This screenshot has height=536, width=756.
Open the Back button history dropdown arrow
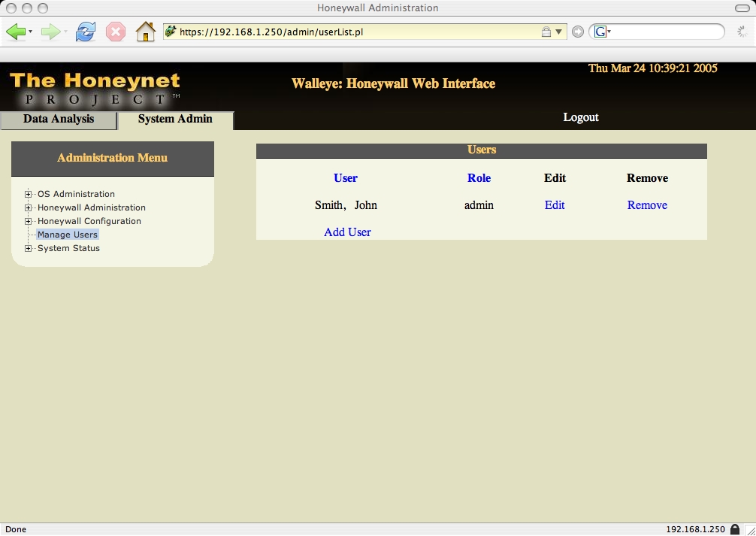[x=30, y=32]
